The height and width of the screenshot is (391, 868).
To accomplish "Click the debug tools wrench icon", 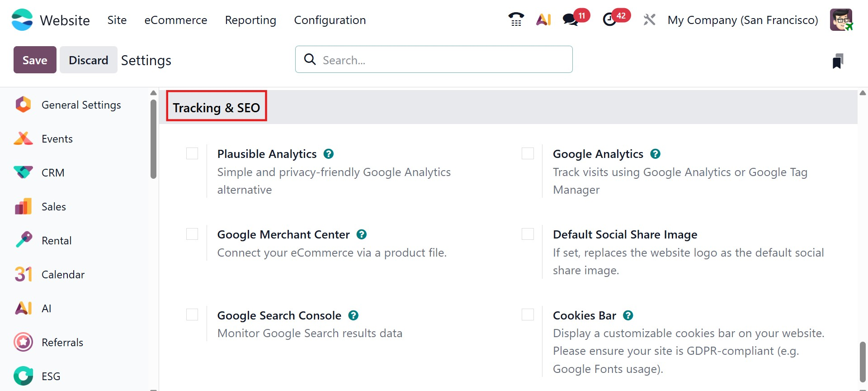I will (649, 19).
